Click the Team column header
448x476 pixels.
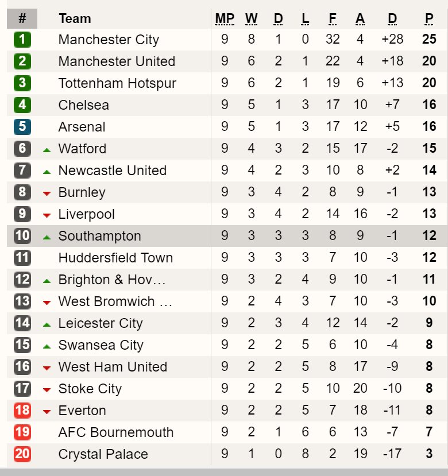coord(75,18)
